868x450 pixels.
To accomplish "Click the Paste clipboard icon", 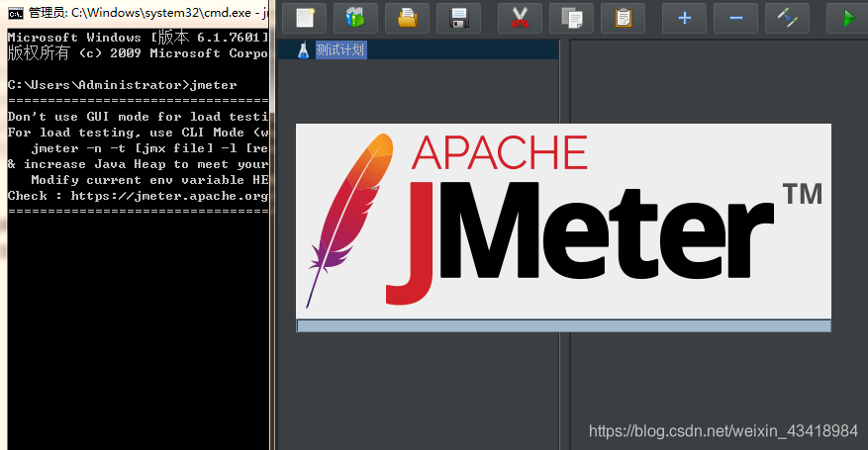I will click(623, 18).
